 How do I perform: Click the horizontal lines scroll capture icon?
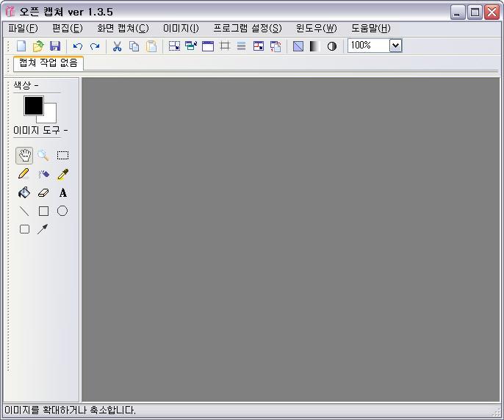coord(242,46)
